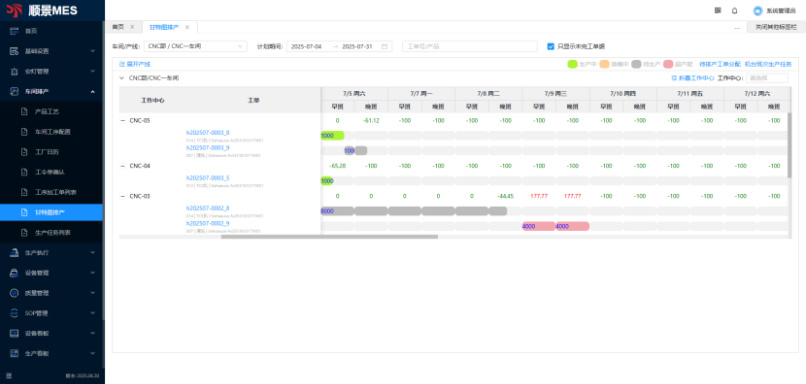Click the 展开产线 expand icon link
Viewport: 806px width, 384px height.
point(135,64)
